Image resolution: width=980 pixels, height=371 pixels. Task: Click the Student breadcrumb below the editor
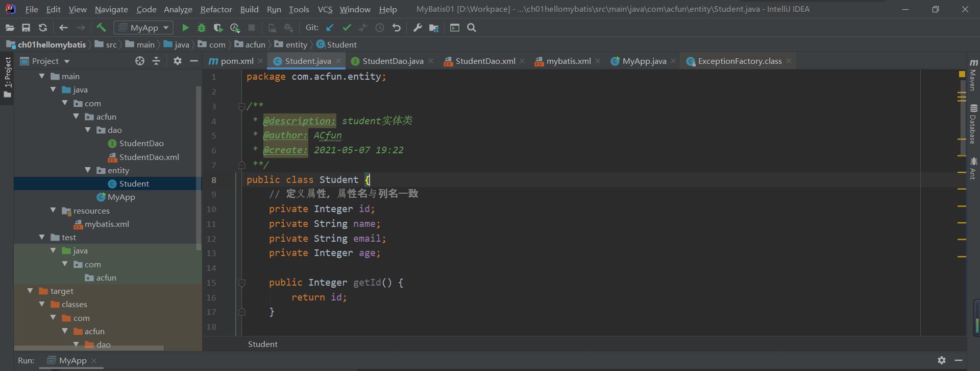coord(262,344)
